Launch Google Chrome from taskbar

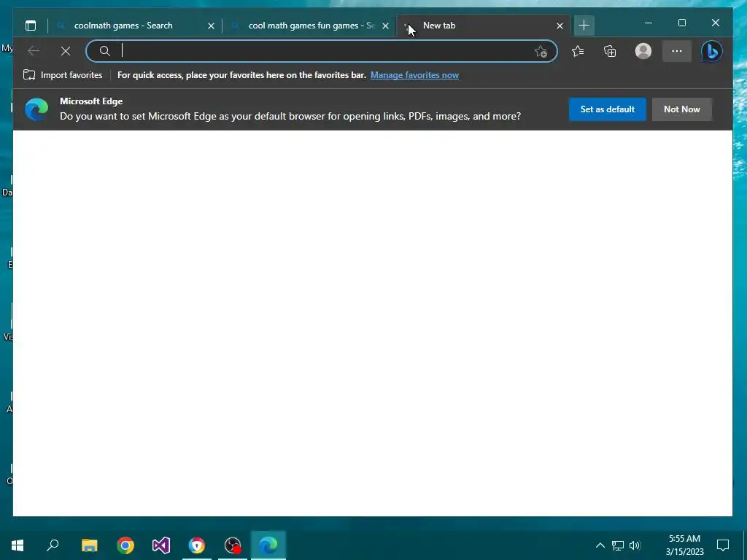(x=125, y=545)
